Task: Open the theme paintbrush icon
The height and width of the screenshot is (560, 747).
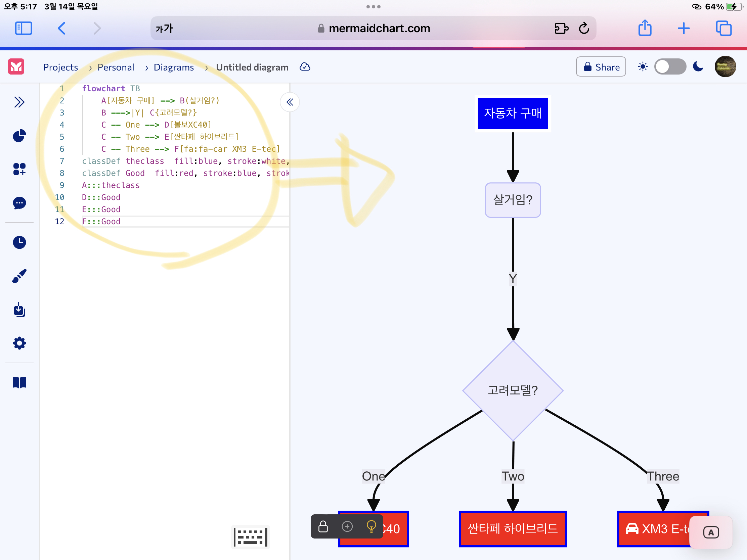Action: (19, 276)
